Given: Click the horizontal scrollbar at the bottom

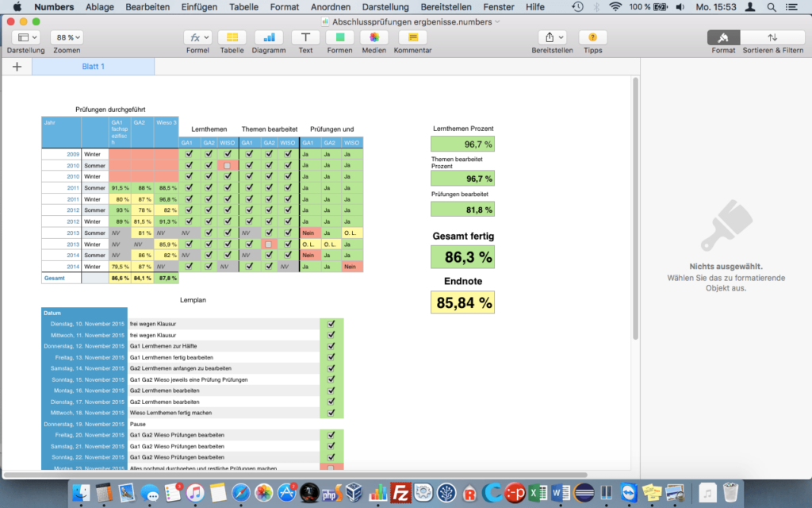Looking at the screenshot, I should click(297, 475).
